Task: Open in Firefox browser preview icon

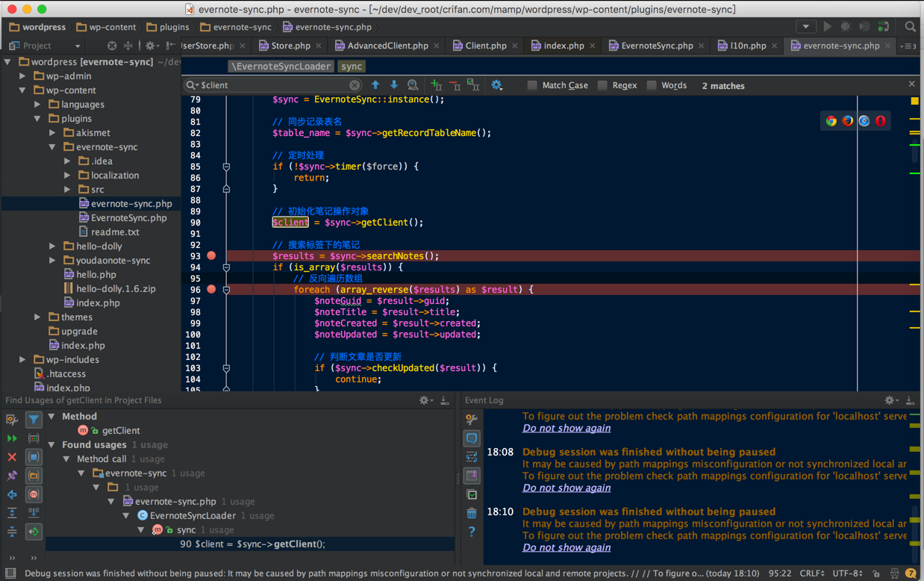Action: [847, 121]
